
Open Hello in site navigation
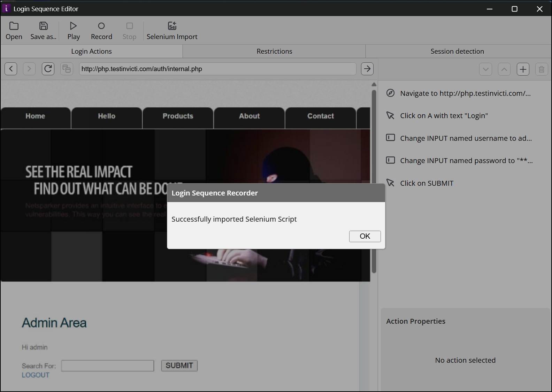[107, 116]
